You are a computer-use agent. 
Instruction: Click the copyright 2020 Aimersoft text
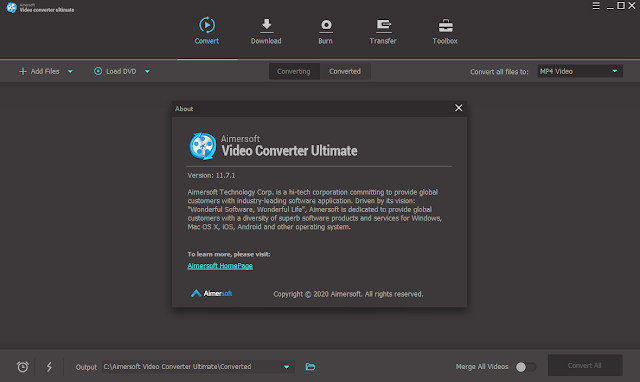coord(348,294)
